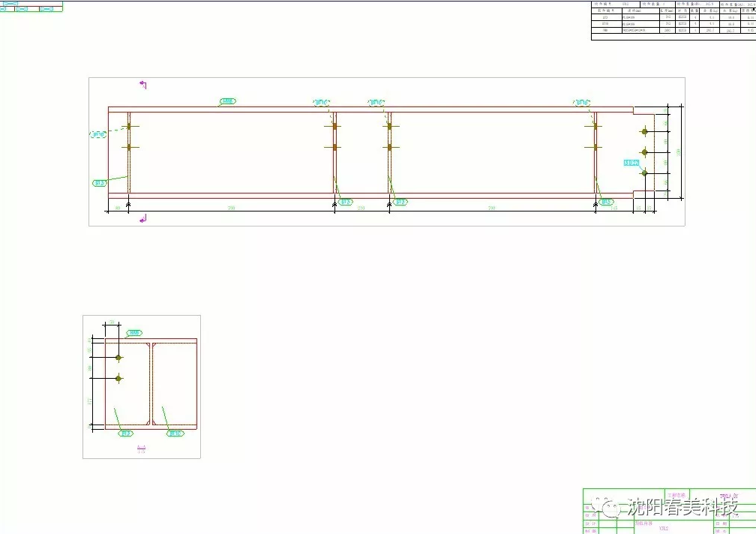This screenshot has width=756, height=534.
Task: Pick the middle bolt hole on the beam's right end
Action: coord(645,152)
